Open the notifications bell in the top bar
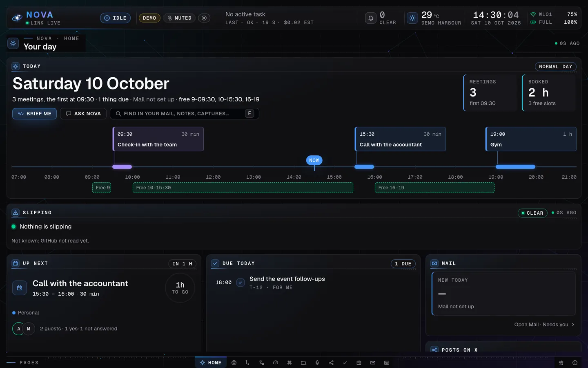 [370, 18]
